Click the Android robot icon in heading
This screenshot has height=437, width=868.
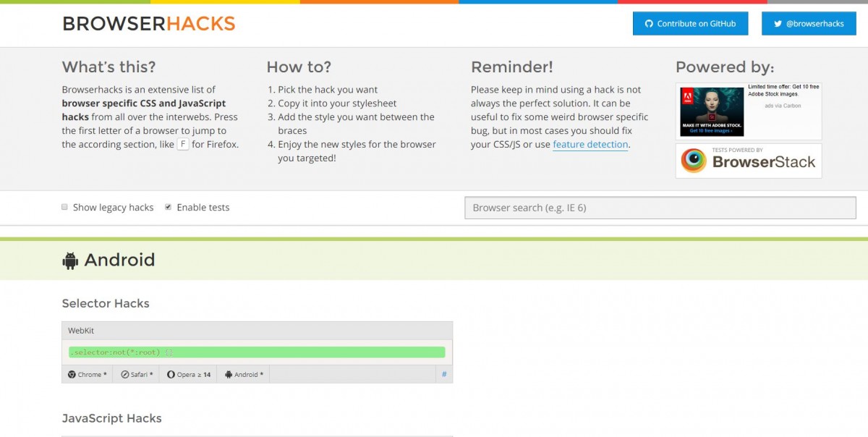pyautogui.click(x=70, y=260)
